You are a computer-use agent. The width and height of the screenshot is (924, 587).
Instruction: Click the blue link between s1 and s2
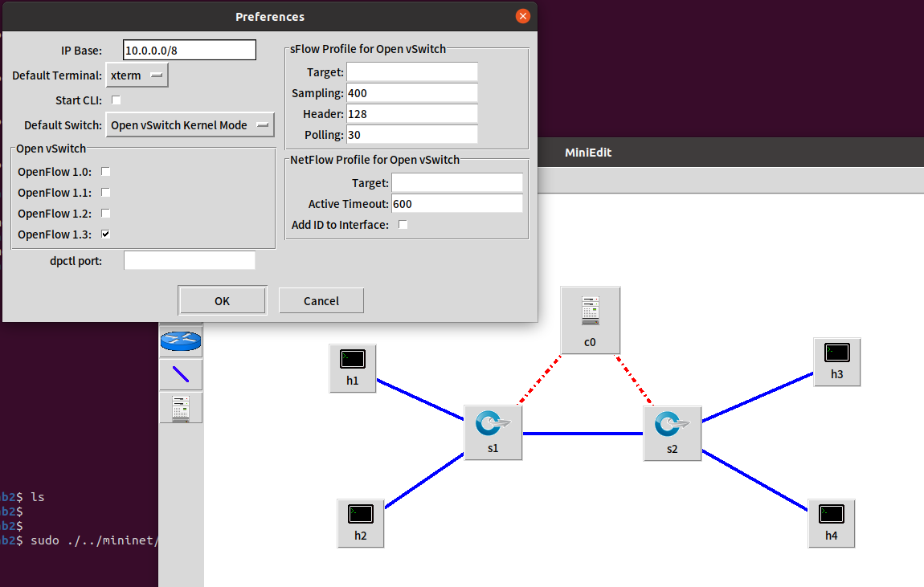coord(583,434)
